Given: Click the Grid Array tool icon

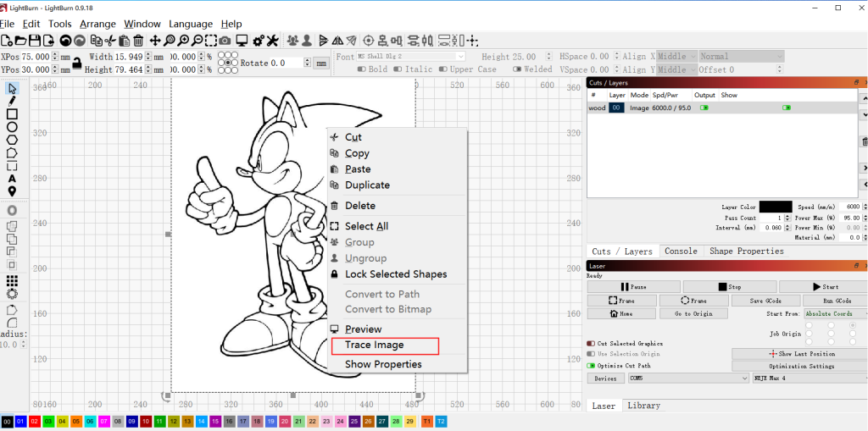Looking at the screenshot, I should (12, 280).
